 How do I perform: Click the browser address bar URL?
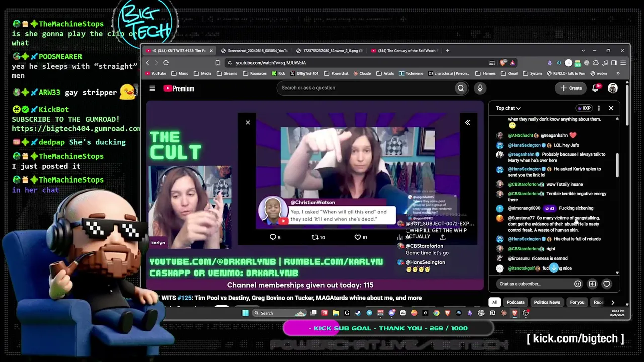[x=271, y=63]
